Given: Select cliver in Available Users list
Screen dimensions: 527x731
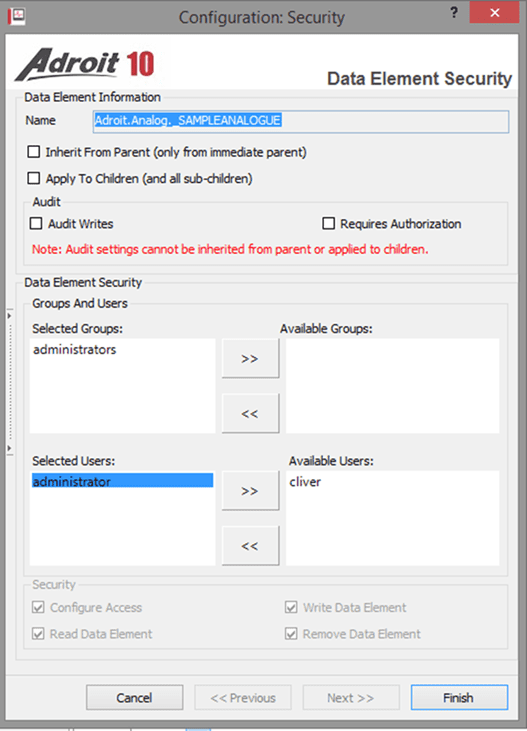Looking at the screenshot, I should (x=305, y=482).
